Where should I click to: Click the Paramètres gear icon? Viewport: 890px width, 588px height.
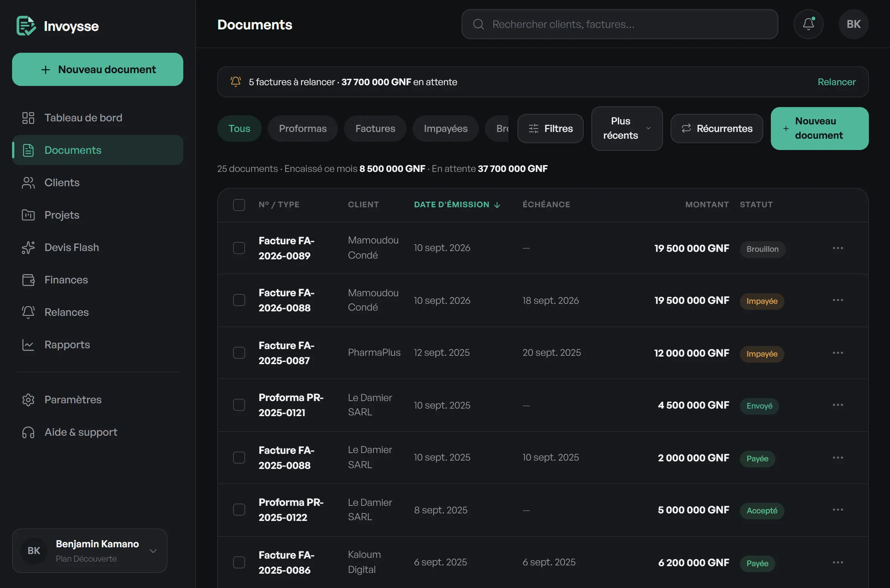click(x=28, y=400)
